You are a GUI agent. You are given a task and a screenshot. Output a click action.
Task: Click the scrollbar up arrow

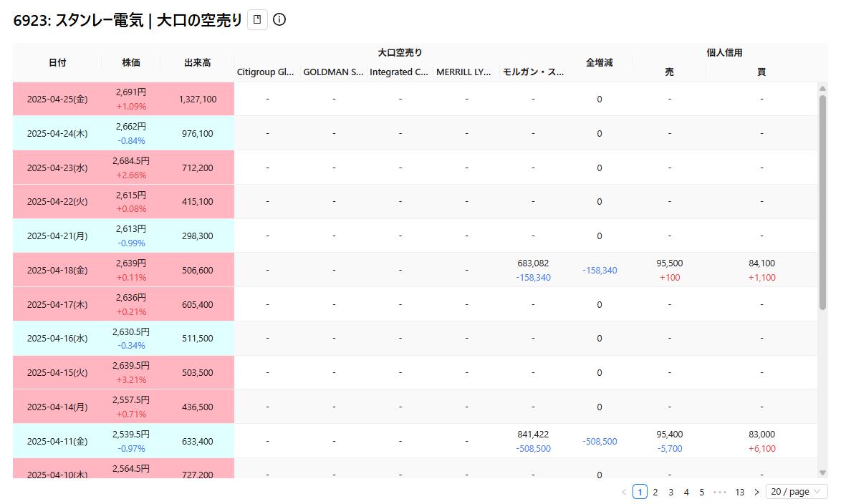[x=822, y=89]
